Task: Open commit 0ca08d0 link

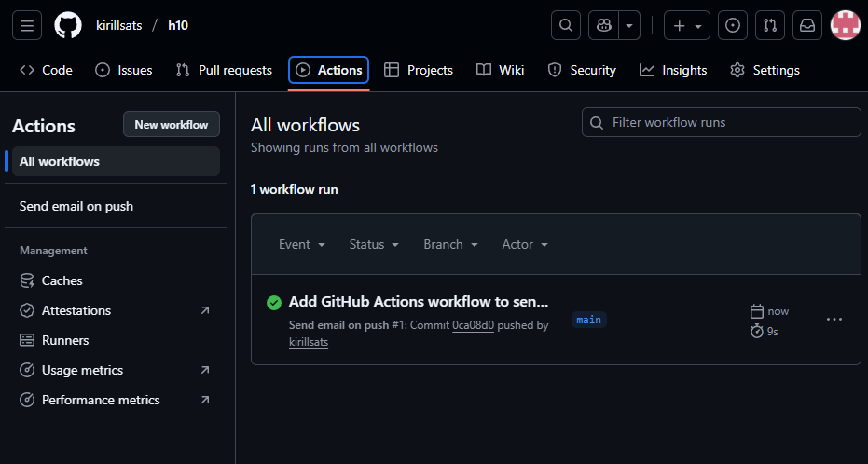Action: click(473, 325)
